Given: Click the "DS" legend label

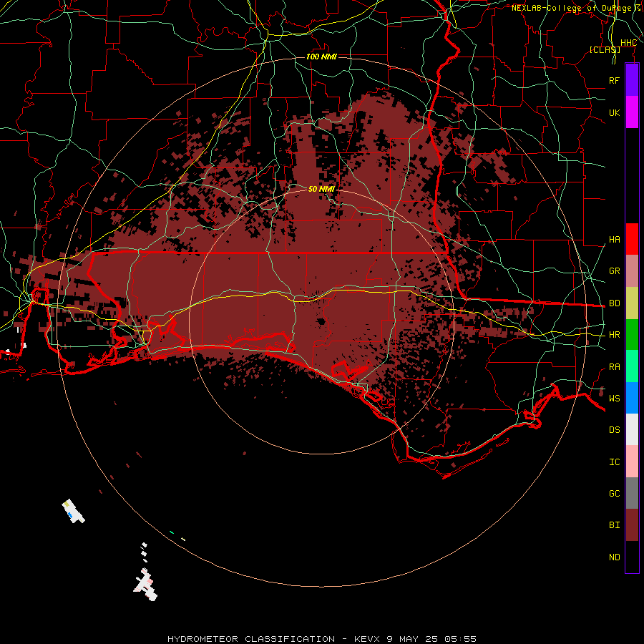Looking at the screenshot, I should pos(614,430).
